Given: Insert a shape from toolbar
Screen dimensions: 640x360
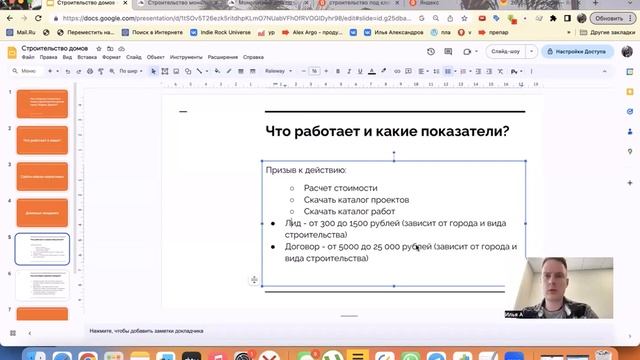Looking at the screenshot, I should (x=188, y=71).
